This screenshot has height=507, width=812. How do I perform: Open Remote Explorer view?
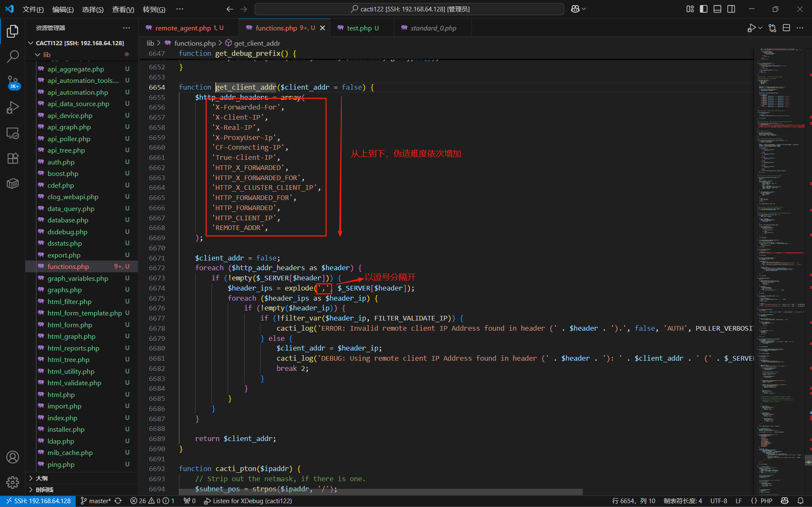tap(13, 133)
